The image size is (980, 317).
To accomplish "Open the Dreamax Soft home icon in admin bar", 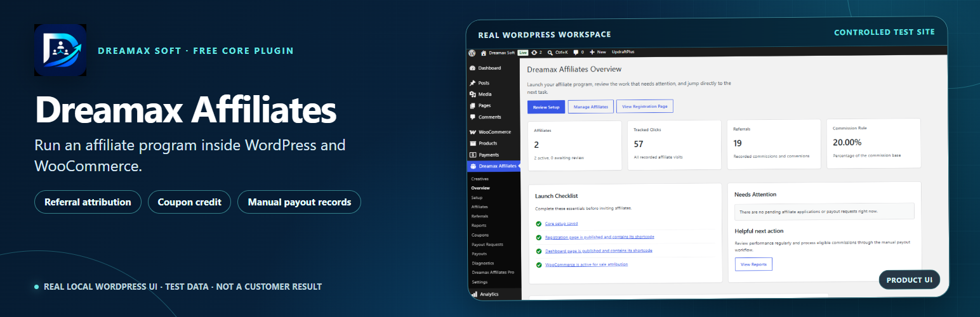I will pos(484,53).
